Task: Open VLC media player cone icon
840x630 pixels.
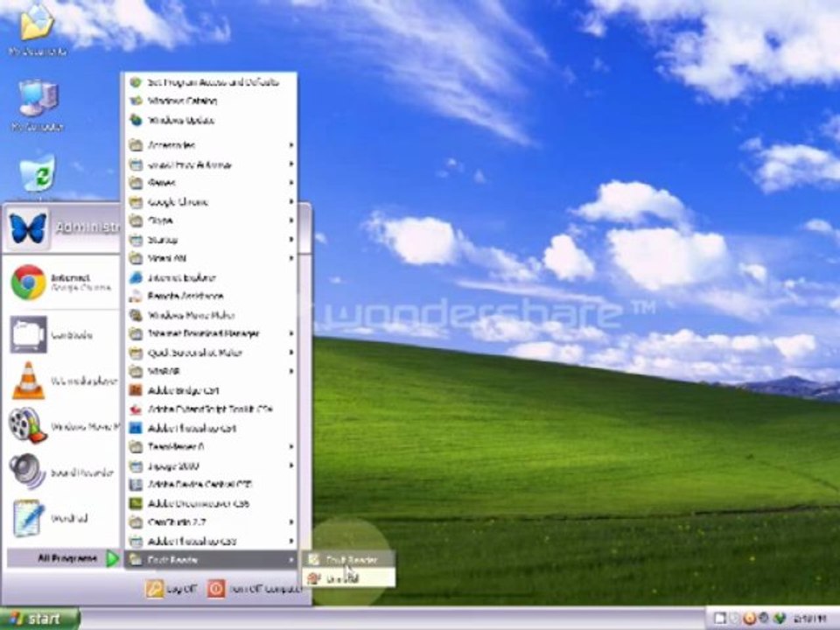Action: click(x=28, y=381)
